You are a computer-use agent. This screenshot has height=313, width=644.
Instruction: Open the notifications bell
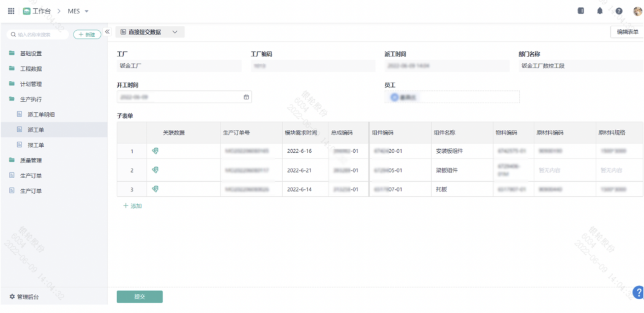(600, 11)
